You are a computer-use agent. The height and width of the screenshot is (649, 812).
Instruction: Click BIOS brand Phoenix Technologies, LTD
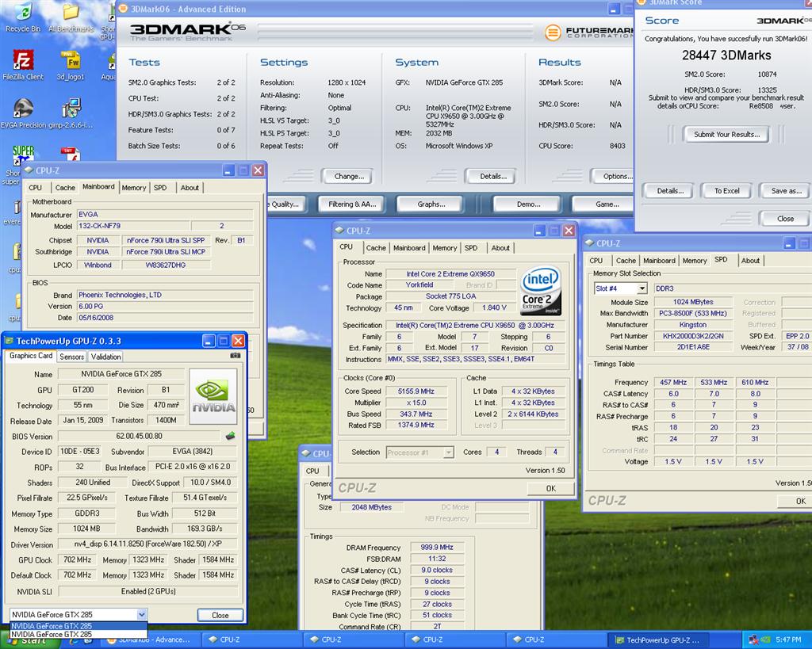point(165,295)
